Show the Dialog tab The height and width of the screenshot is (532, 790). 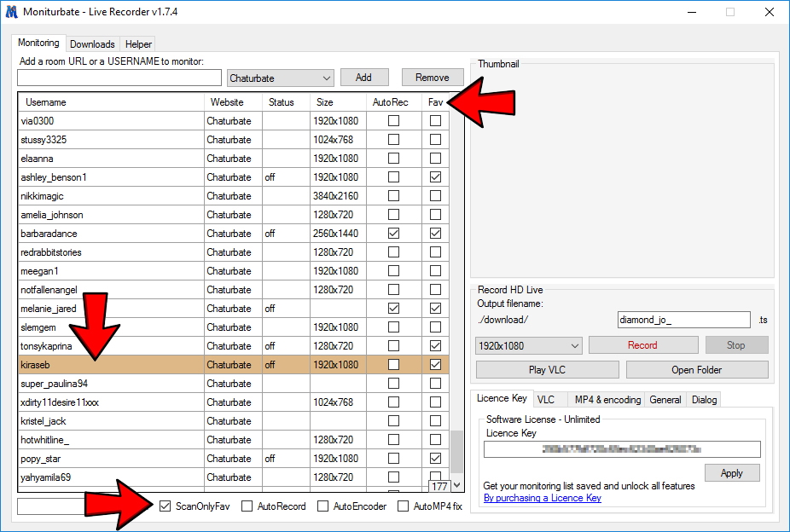click(704, 400)
